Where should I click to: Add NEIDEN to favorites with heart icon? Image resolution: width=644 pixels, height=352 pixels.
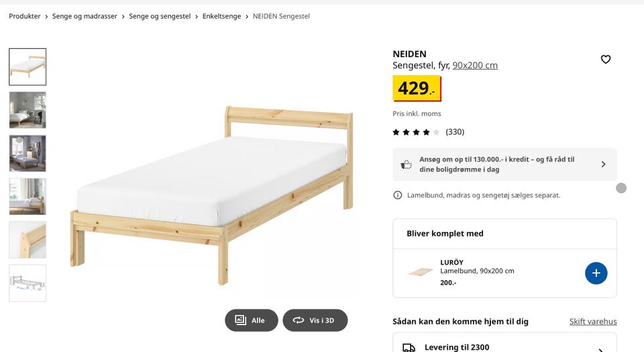click(x=606, y=60)
